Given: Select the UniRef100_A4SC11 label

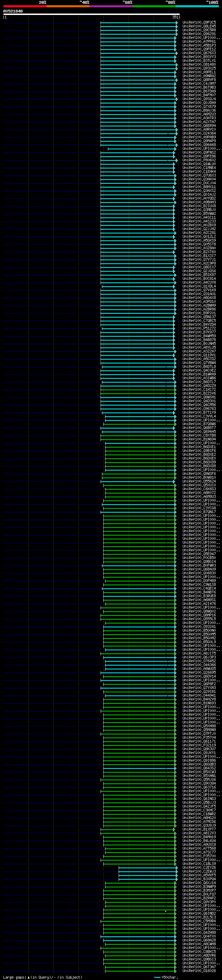Looking at the screenshot, I should (199, 217).
